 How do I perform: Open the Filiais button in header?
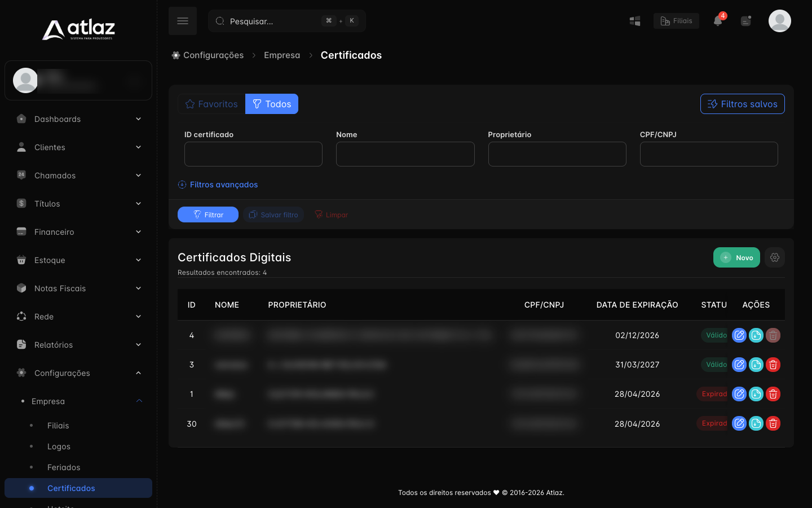point(676,21)
